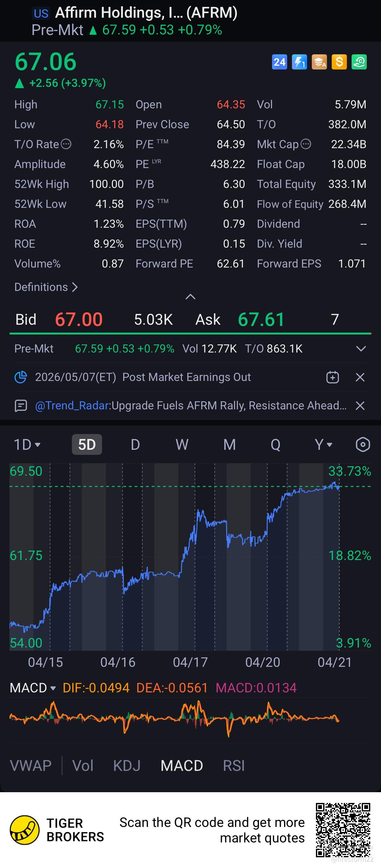Tap the lightning bolt Level 1 badge
This screenshot has height=868, width=381.
[299, 62]
